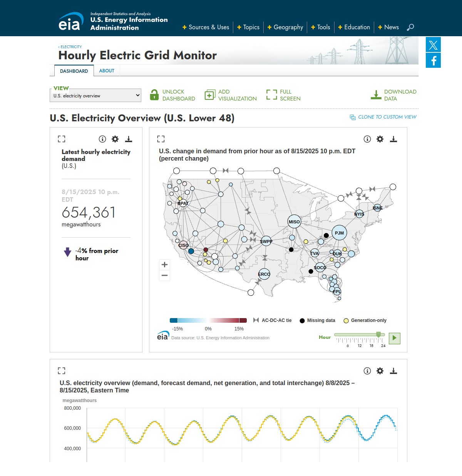Share page on Facebook
The height and width of the screenshot is (476, 462).
433,60
